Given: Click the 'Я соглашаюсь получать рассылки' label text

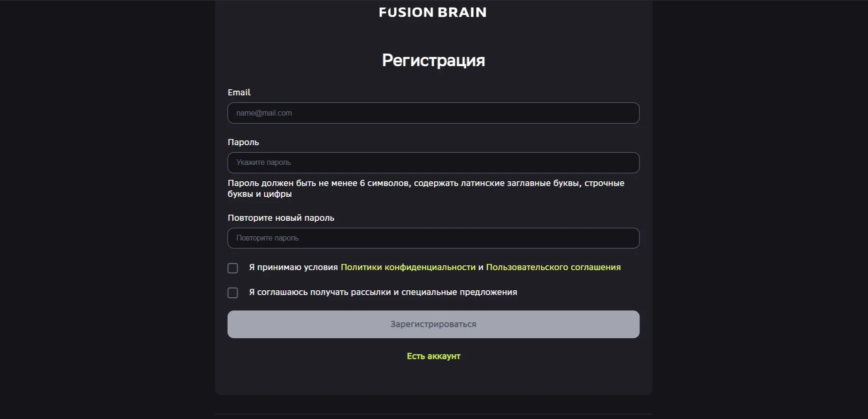Looking at the screenshot, I should 383,292.
